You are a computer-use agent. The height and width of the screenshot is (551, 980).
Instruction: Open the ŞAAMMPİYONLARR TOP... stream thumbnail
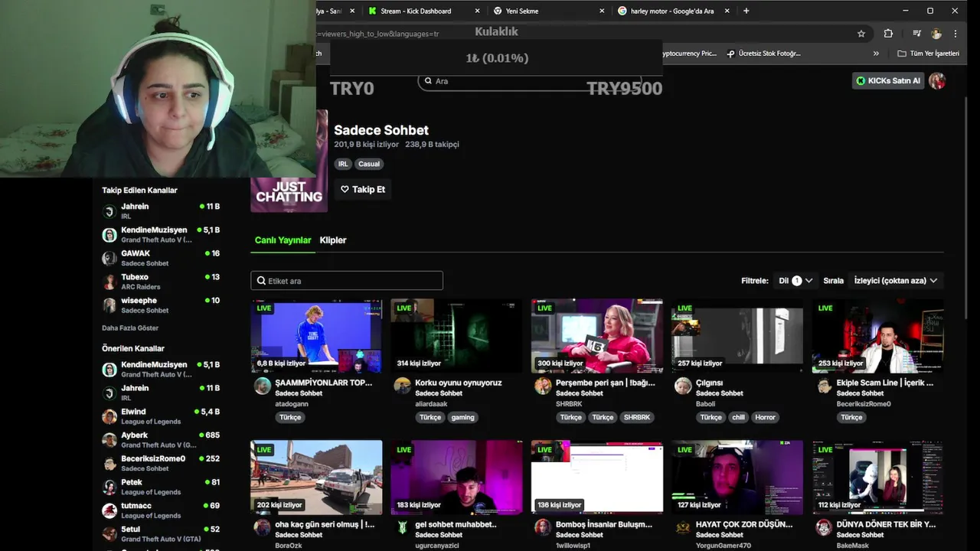click(x=316, y=336)
